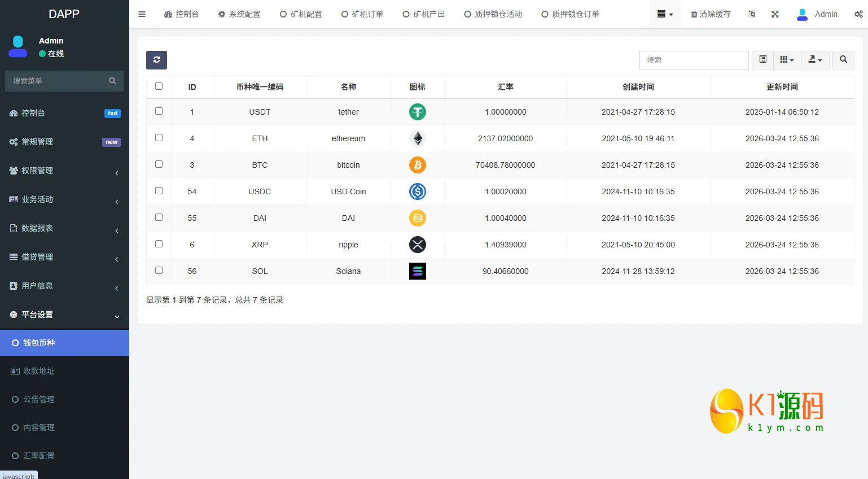The image size is (868, 479).
Task: Expand the 权限管理 sidebar menu
Action: [x=64, y=171]
